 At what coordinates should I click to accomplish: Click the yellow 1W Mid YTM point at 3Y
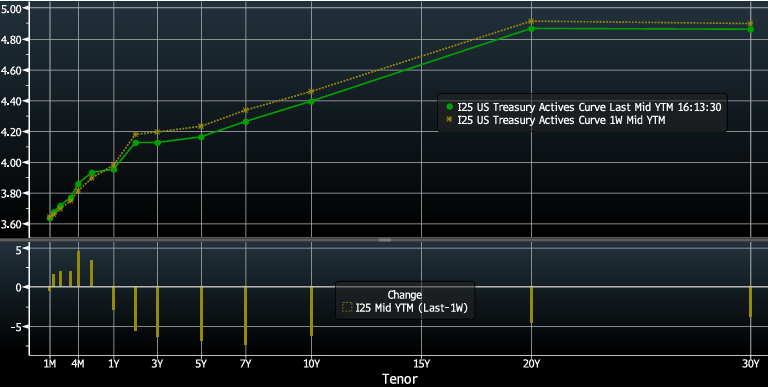(x=157, y=132)
